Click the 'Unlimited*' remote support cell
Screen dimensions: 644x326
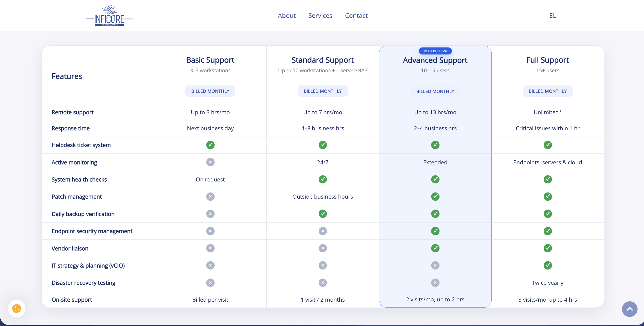tap(548, 112)
